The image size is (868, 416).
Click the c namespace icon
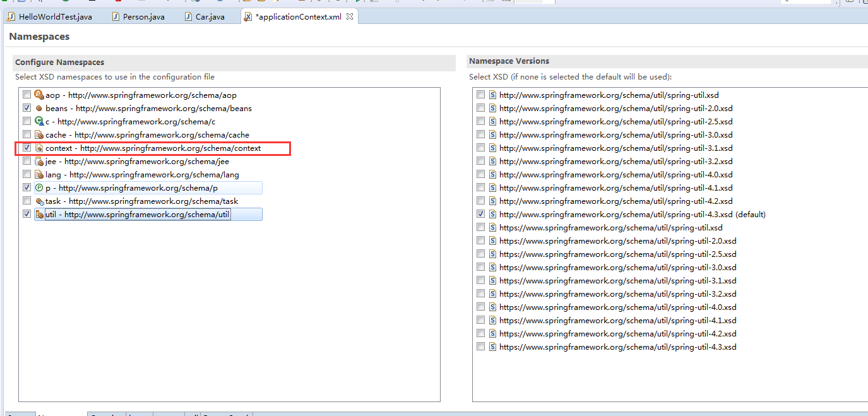coord(39,122)
